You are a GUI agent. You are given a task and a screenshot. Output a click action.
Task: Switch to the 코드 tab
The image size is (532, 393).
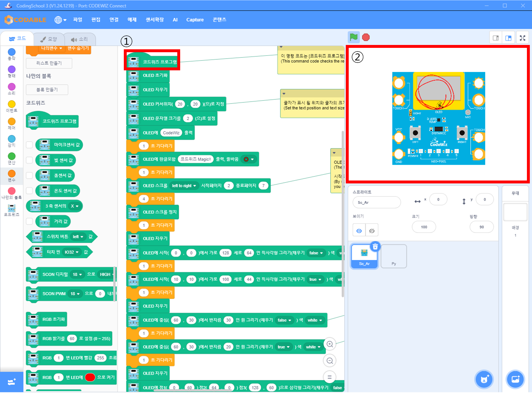click(x=17, y=39)
